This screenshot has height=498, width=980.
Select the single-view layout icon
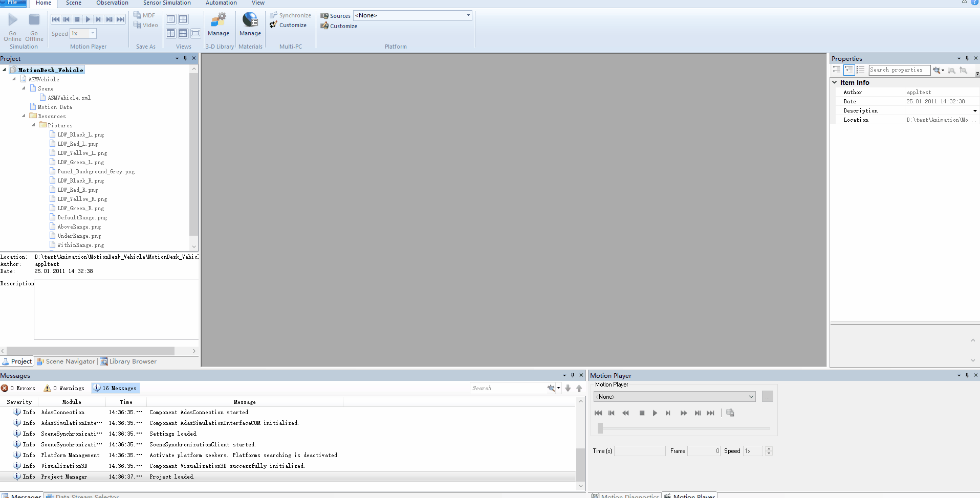(171, 19)
